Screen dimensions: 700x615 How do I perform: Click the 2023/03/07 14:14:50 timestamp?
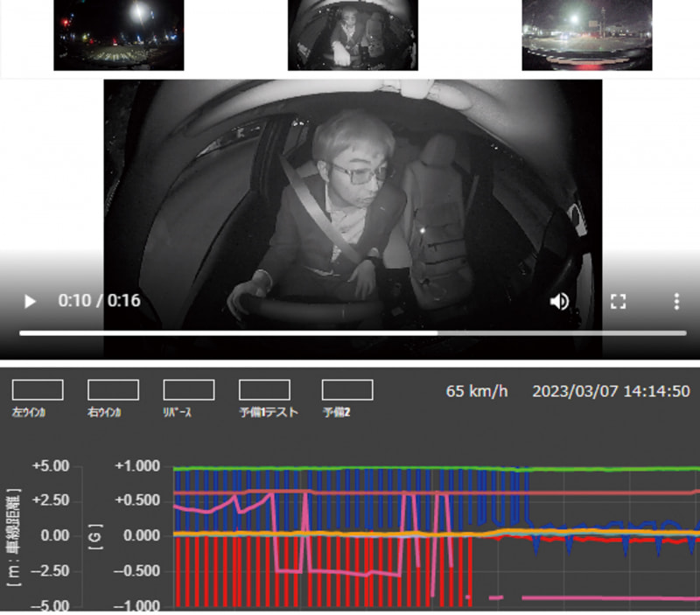(611, 391)
